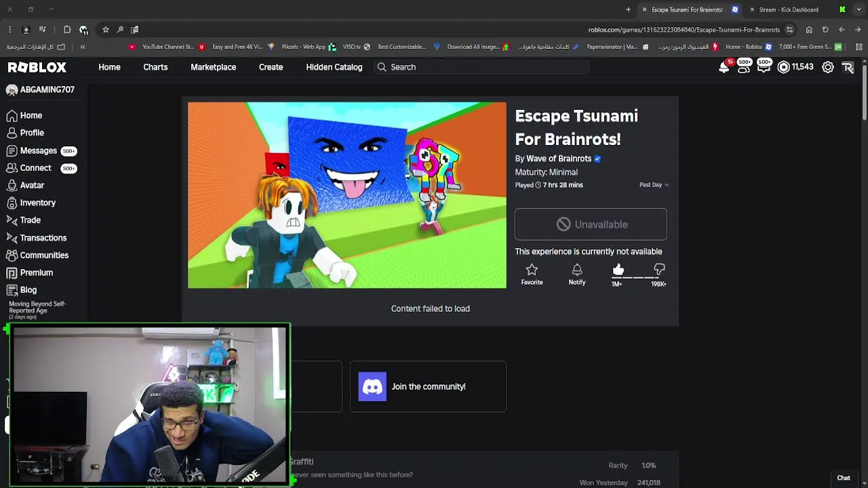Bookmark this page with star icon
The image size is (868, 488).
pos(106,29)
